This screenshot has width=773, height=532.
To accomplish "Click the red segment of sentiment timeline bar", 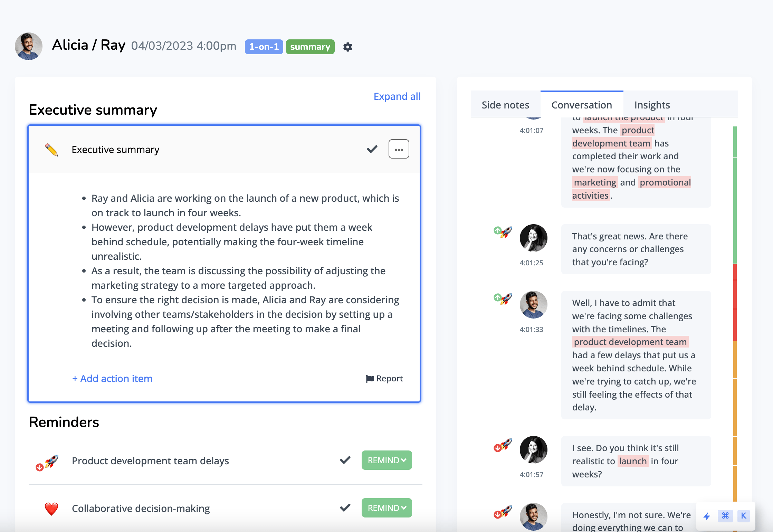I will [735, 303].
